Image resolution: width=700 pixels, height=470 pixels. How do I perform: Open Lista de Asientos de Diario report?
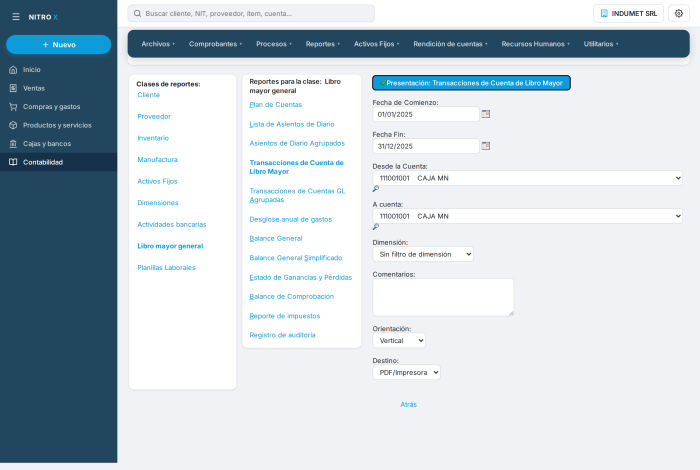pos(292,124)
